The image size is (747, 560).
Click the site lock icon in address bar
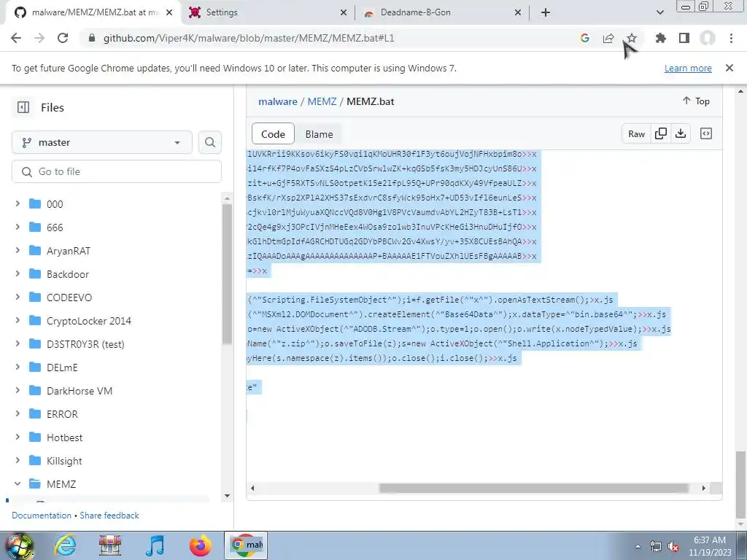click(92, 38)
